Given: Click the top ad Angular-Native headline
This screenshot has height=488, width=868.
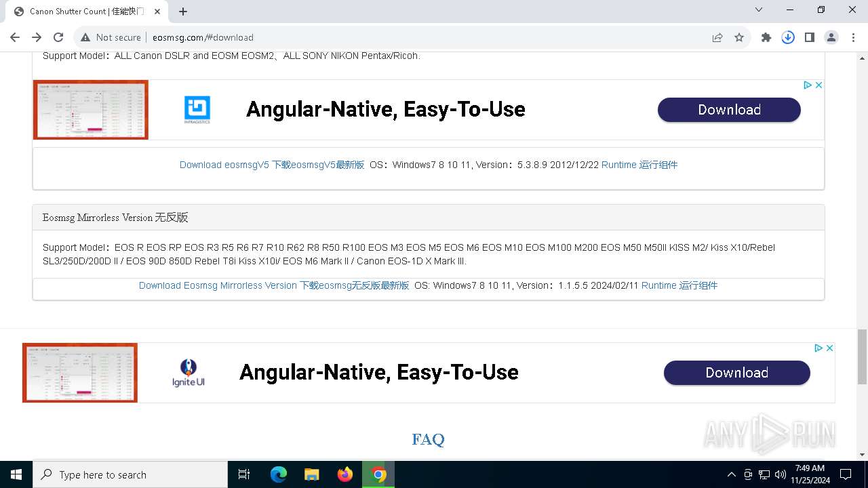Looking at the screenshot, I should (x=386, y=109).
